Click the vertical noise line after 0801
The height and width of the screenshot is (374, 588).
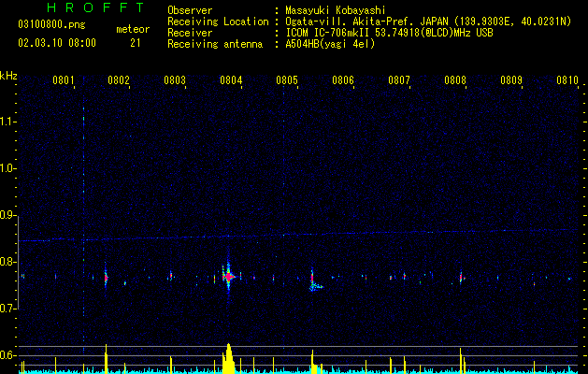click(x=83, y=212)
